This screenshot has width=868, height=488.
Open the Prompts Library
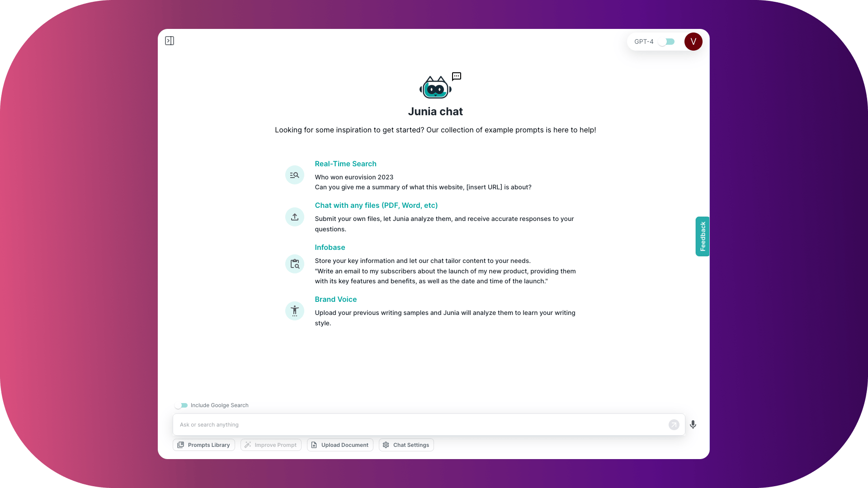pyautogui.click(x=204, y=445)
